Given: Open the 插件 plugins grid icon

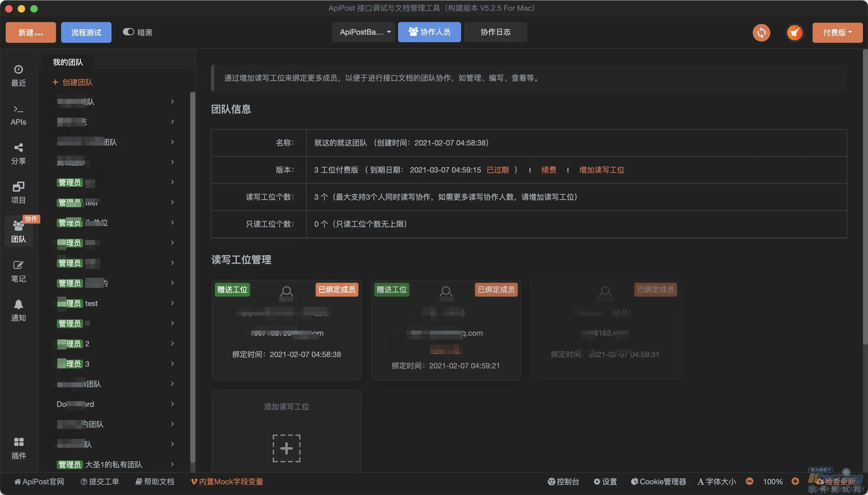Looking at the screenshot, I should [x=18, y=442].
